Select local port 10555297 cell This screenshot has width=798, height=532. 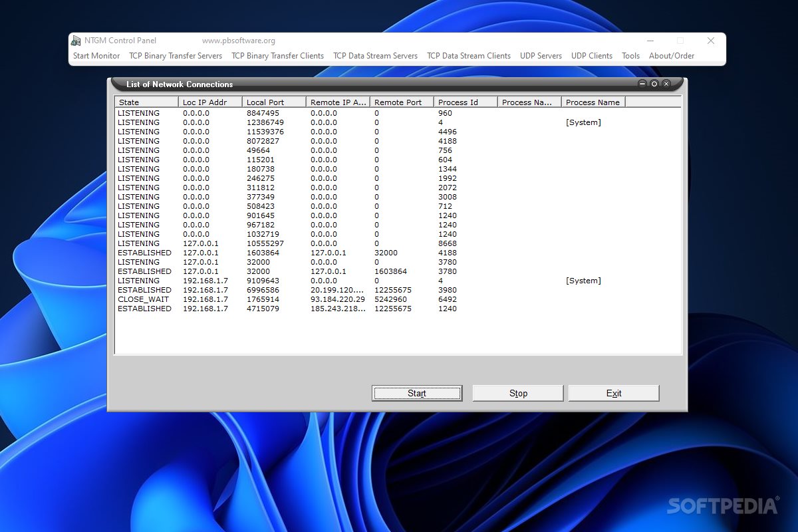(x=265, y=243)
